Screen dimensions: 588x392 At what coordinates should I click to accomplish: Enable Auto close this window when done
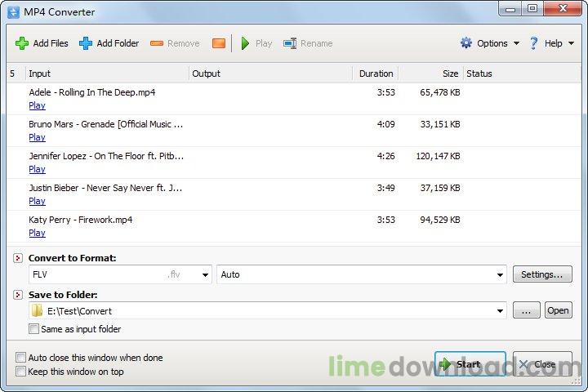pyautogui.click(x=20, y=357)
